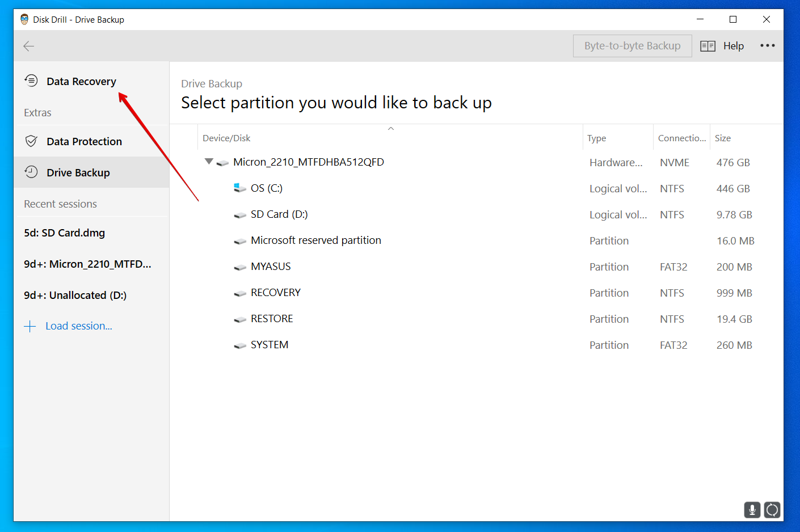800x532 pixels.
Task: Click FAT32 in the MYASUS row
Action: 673,267
